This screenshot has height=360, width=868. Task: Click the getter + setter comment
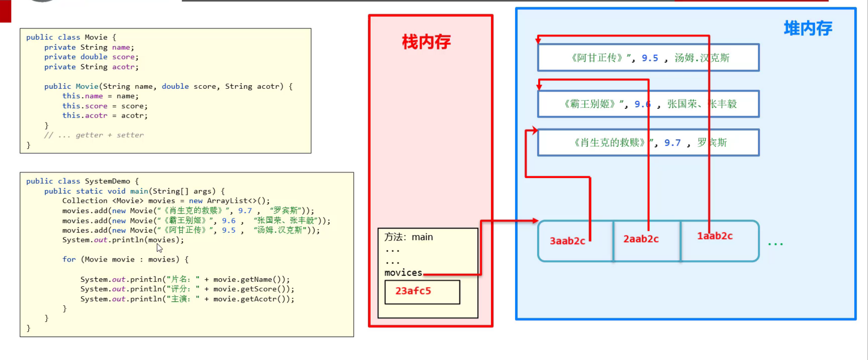pyautogui.click(x=94, y=135)
